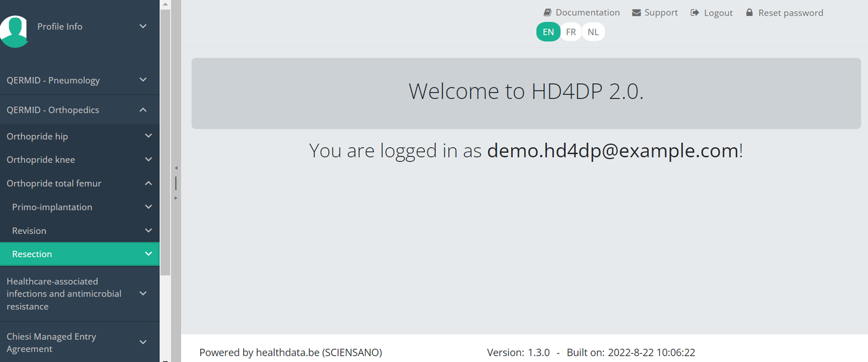Image resolution: width=868 pixels, height=362 pixels.
Task: Open the Reset password link
Action: tap(790, 13)
